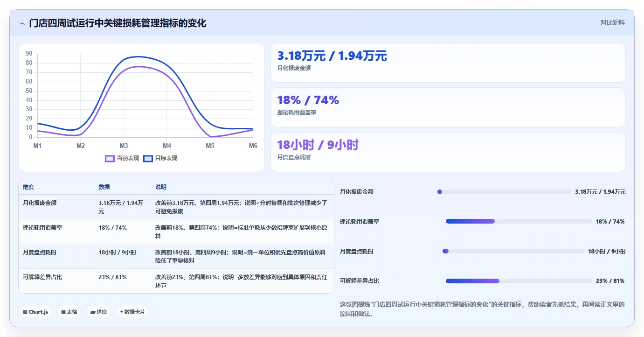Click the M3 axis label on chart
644x337 pixels.
[124, 146]
